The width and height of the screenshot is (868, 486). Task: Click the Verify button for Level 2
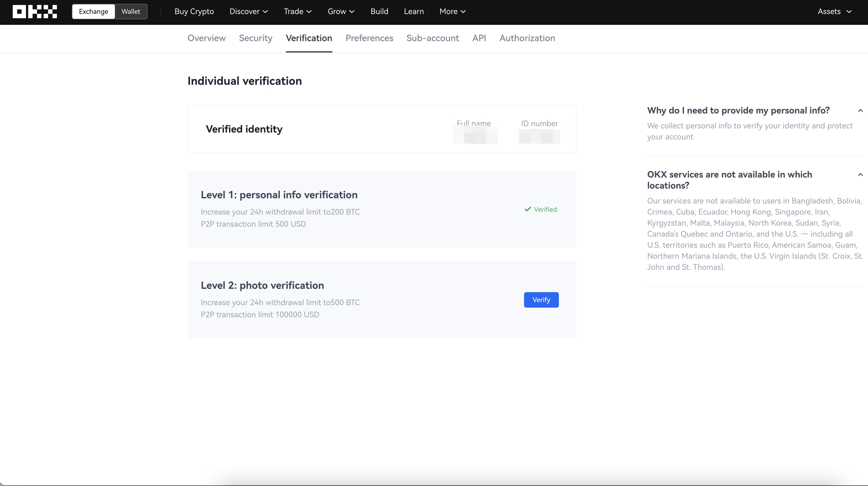point(541,300)
